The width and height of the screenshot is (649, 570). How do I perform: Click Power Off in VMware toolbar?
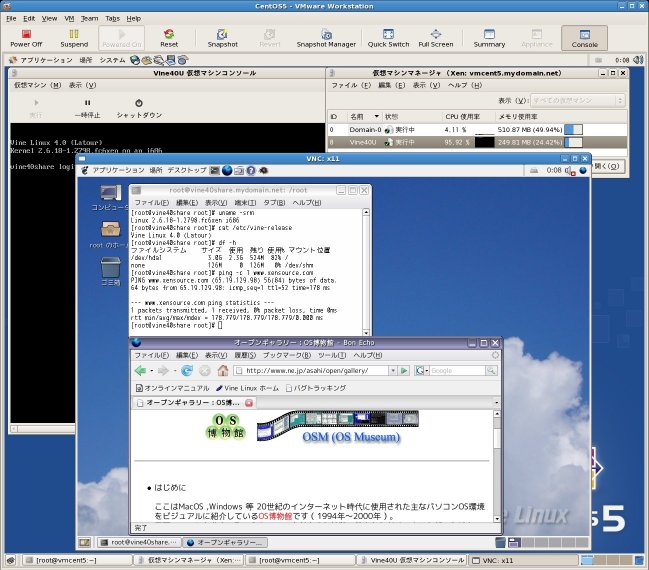pyautogui.click(x=26, y=38)
